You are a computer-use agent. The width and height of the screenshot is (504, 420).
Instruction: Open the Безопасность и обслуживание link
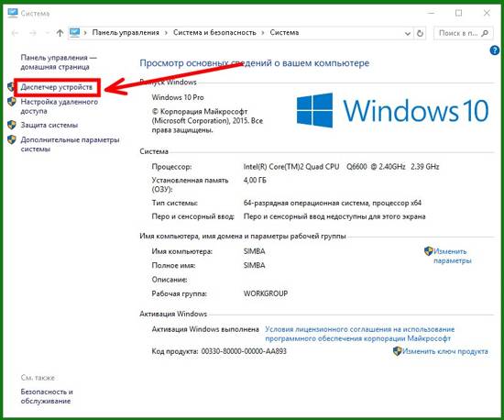47,396
